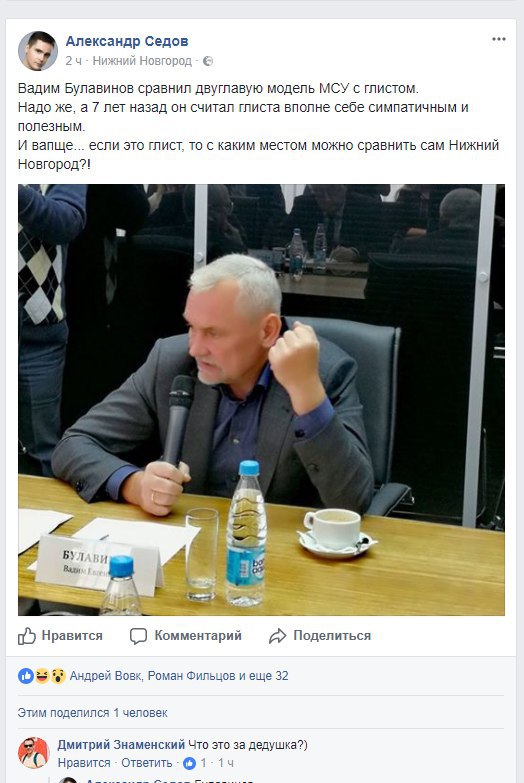Image resolution: width=524 pixels, height=783 pixels.
Task: Click the blue like reaction icon
Action: pos(26,676)
